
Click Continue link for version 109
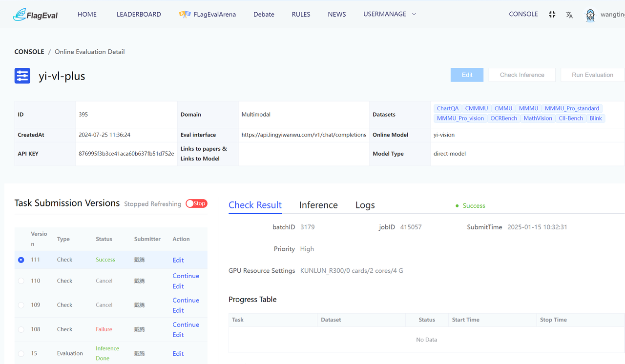click(x=186, y=300)
